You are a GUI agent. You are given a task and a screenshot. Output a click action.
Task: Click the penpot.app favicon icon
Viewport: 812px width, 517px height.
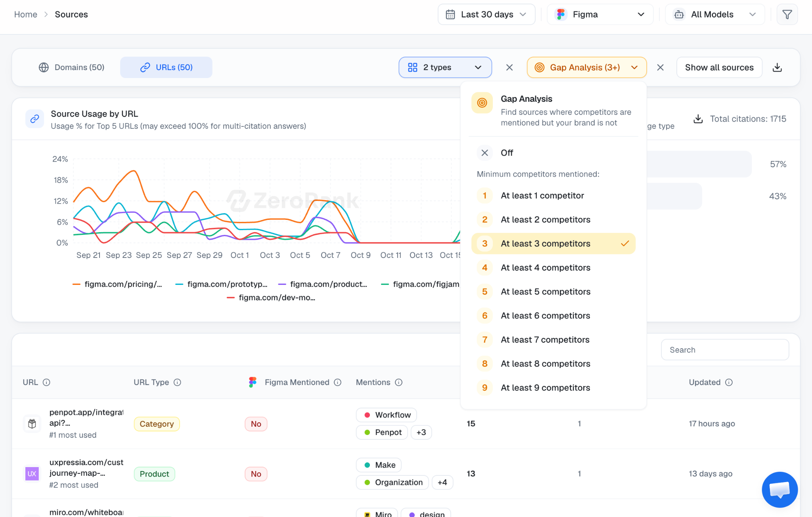[x=32, y=424]
